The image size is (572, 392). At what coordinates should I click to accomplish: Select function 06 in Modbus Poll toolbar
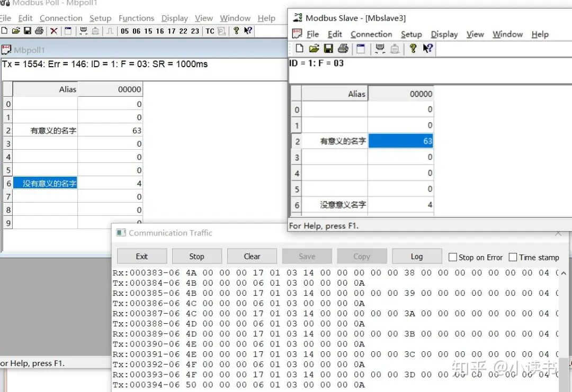click(x=137, y=31)
